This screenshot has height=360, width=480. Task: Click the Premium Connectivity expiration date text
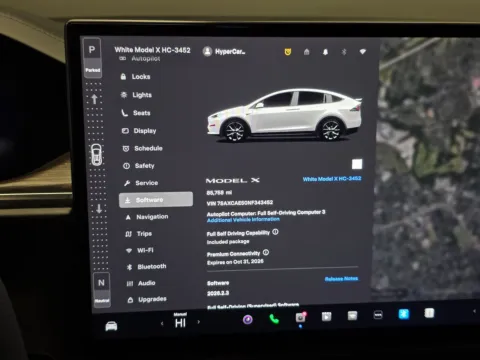point(235,262)
